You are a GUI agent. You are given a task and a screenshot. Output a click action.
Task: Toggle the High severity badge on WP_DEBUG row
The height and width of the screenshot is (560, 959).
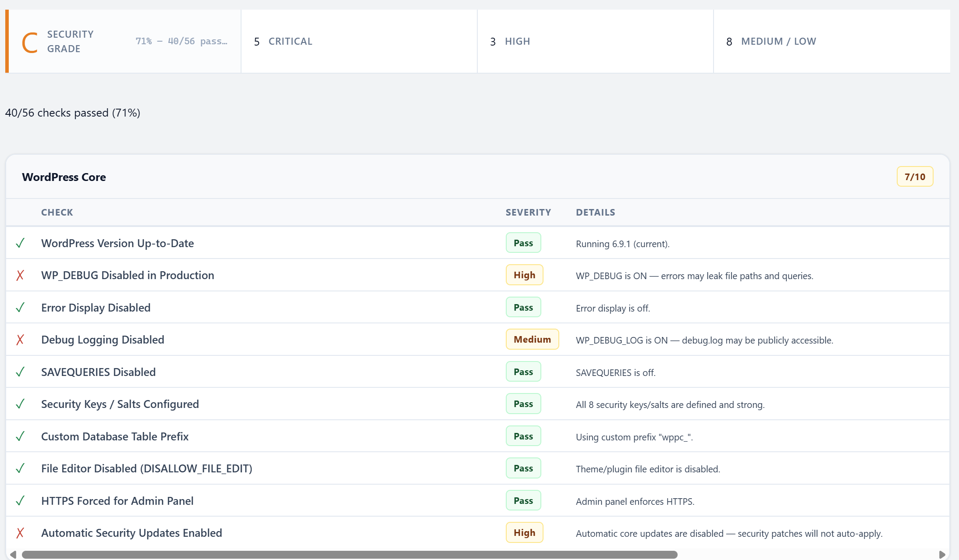(524, 275)
